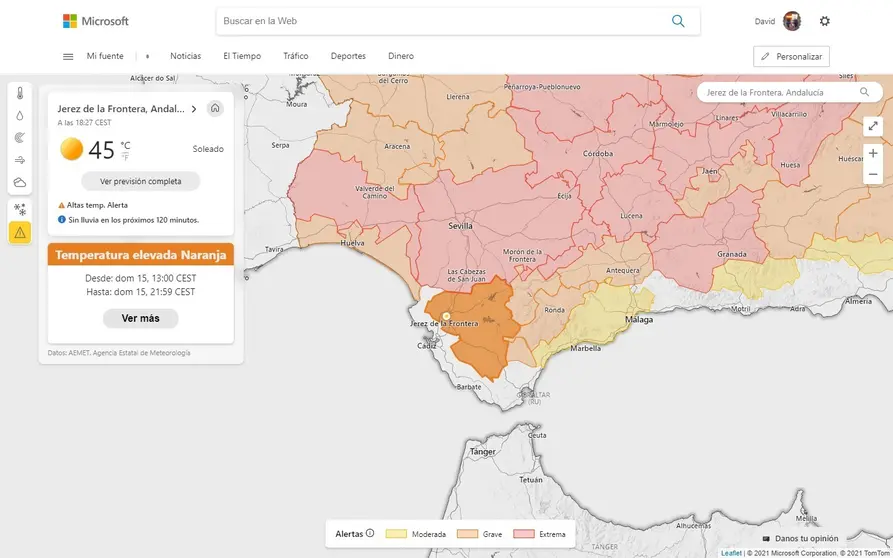Image resolution: width=893 pixels, height=558 pixels.
Task: Open the hamburger navigation menu
Action: [x=68, y=56]
